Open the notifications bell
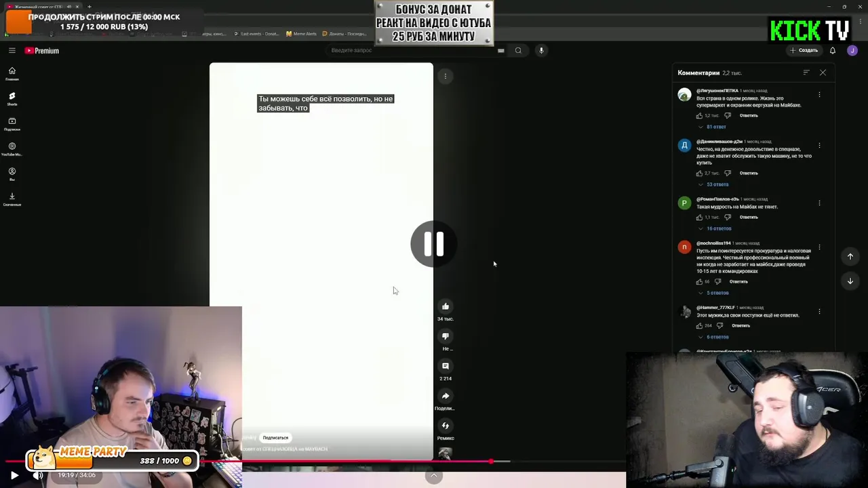 833,50
